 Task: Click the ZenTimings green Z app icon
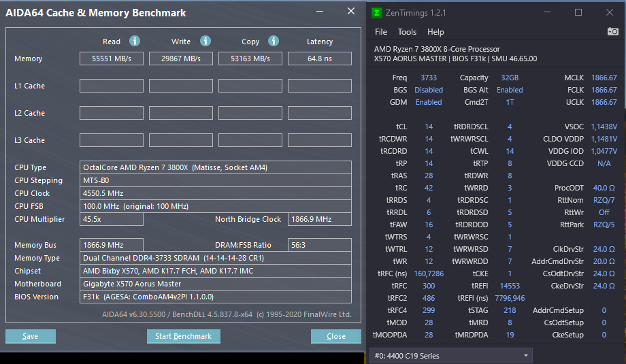(x=376, y=13)
